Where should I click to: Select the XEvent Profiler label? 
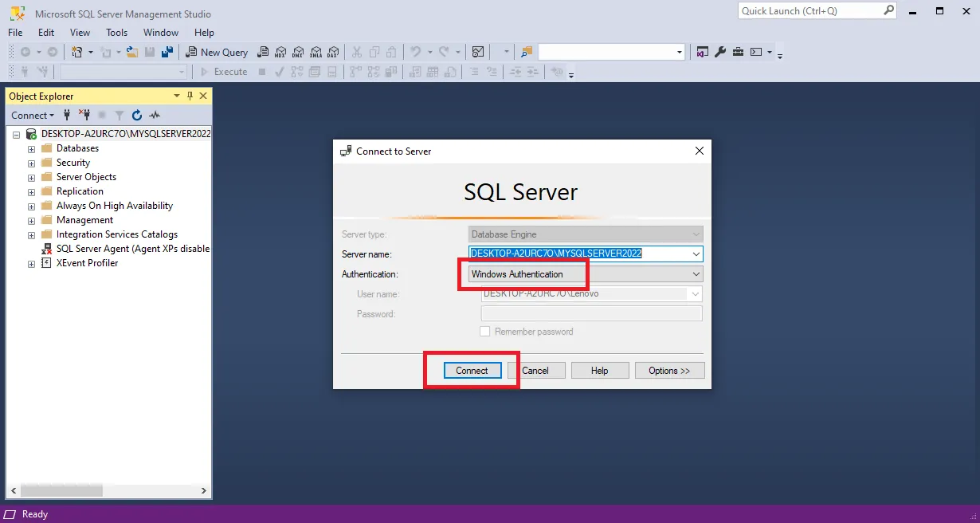(x=87, y=263)
